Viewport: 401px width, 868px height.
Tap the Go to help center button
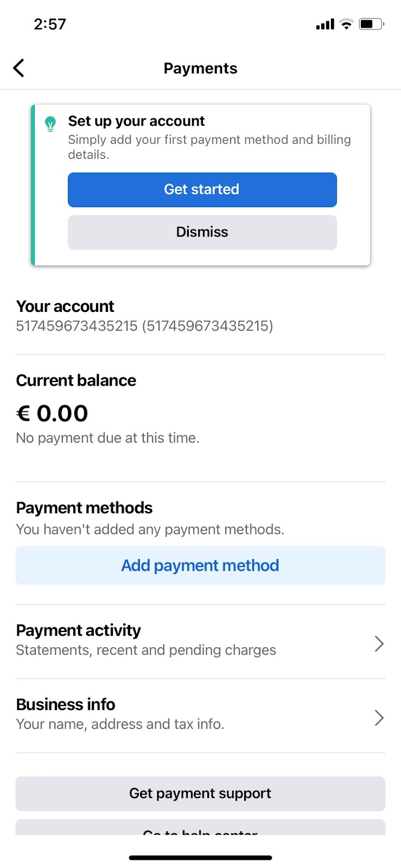[x=200, y=828]
